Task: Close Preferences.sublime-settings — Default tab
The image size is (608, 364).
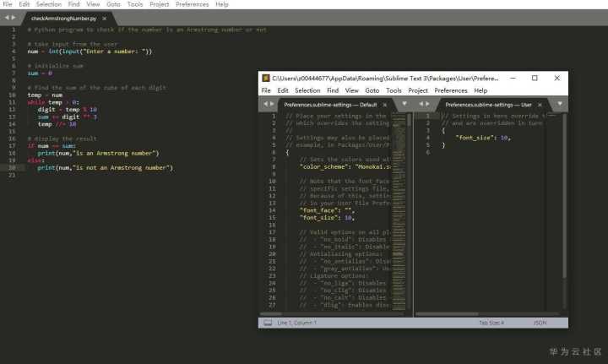Action: (x=385, y=105)
